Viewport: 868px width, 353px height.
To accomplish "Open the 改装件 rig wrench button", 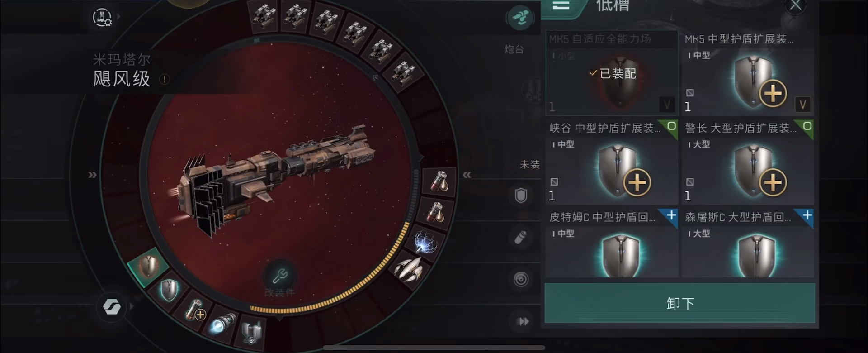I will point(279,275).
